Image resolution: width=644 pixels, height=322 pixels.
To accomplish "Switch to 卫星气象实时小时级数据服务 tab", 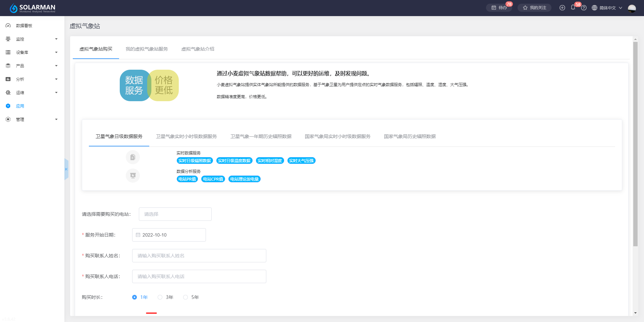I will pyautogui.click(x=186, y=136).
